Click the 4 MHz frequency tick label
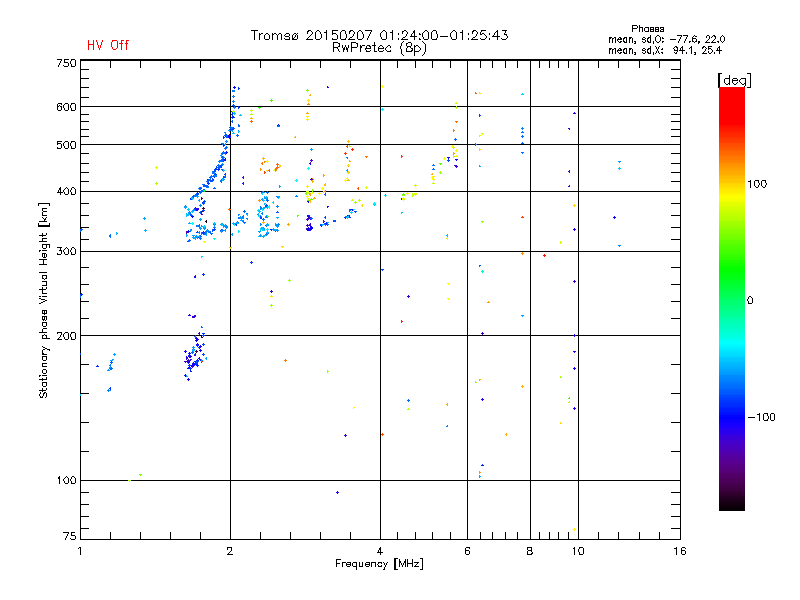 click(380, 551)
